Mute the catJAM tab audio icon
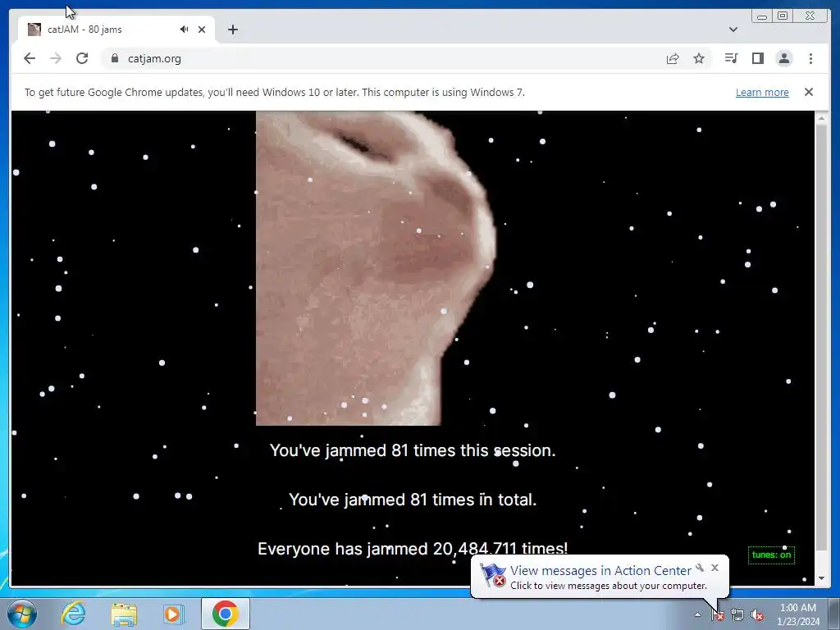 [185, 30]
